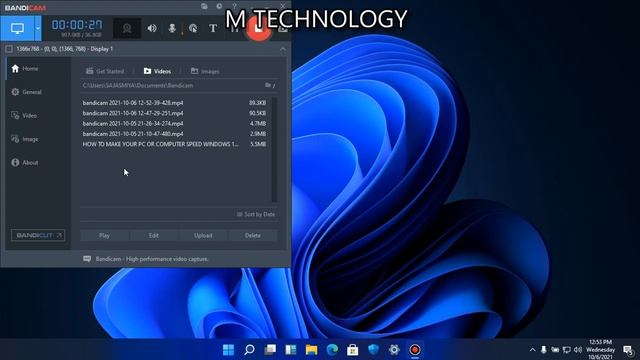Click the network icon in the system tray
The image size is (640, 360).
pyautogui.click(x=567, y=350)
